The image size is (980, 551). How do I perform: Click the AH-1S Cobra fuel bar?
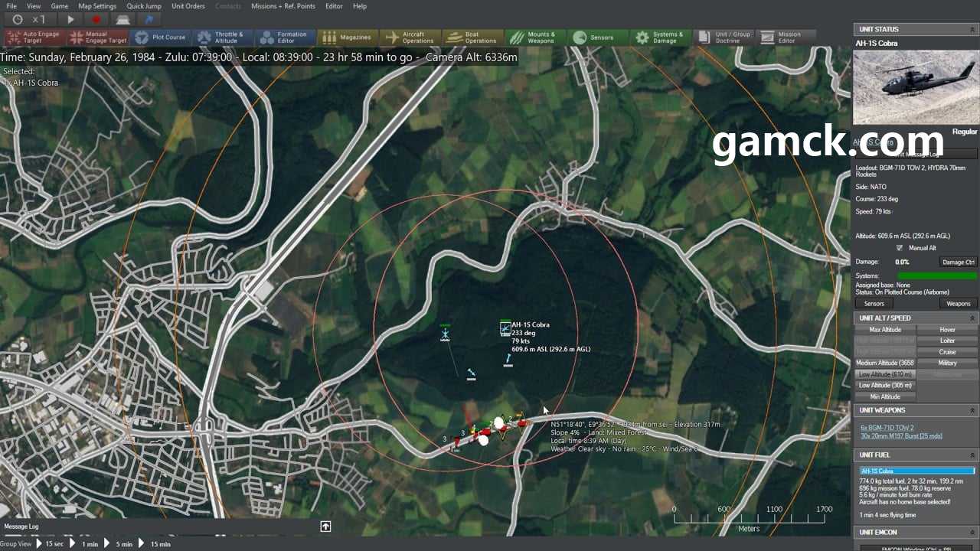[x=916, y=471]
